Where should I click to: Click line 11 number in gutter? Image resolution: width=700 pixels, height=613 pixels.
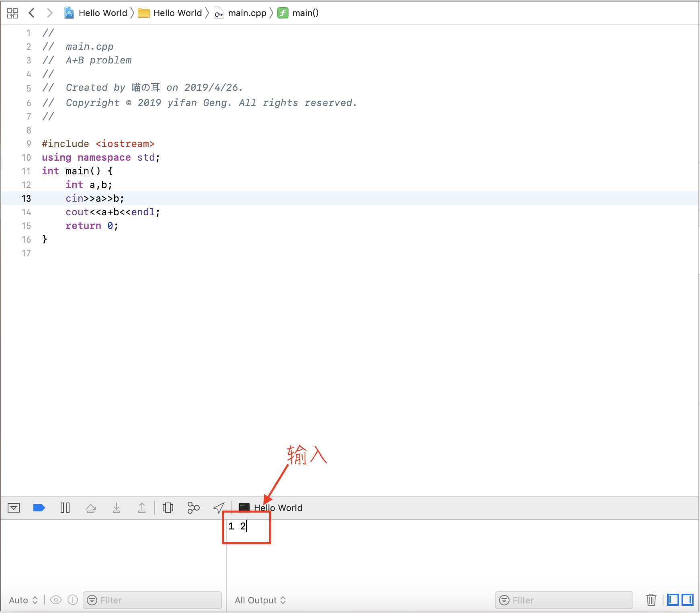pyautogui.click(x=26, y=171)
